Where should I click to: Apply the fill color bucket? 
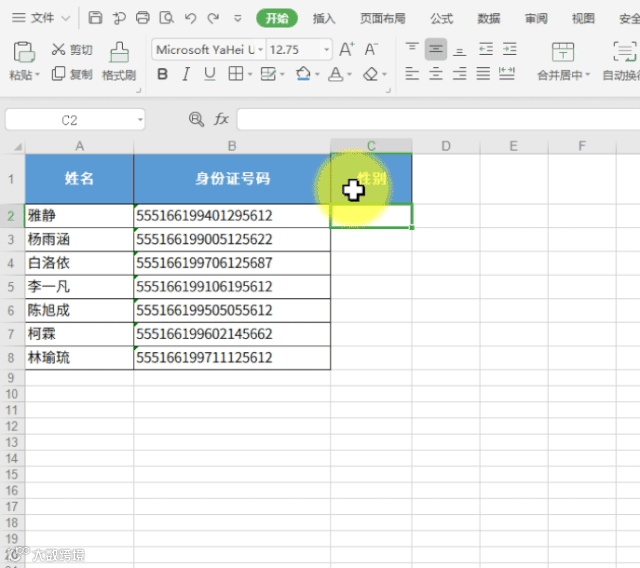(303, 74)
